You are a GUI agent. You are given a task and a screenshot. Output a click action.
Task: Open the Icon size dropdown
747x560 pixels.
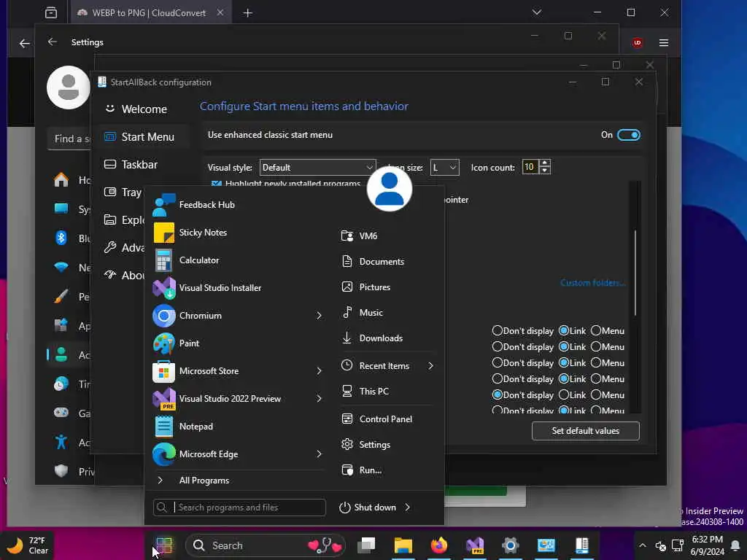[x=444, y=168]
